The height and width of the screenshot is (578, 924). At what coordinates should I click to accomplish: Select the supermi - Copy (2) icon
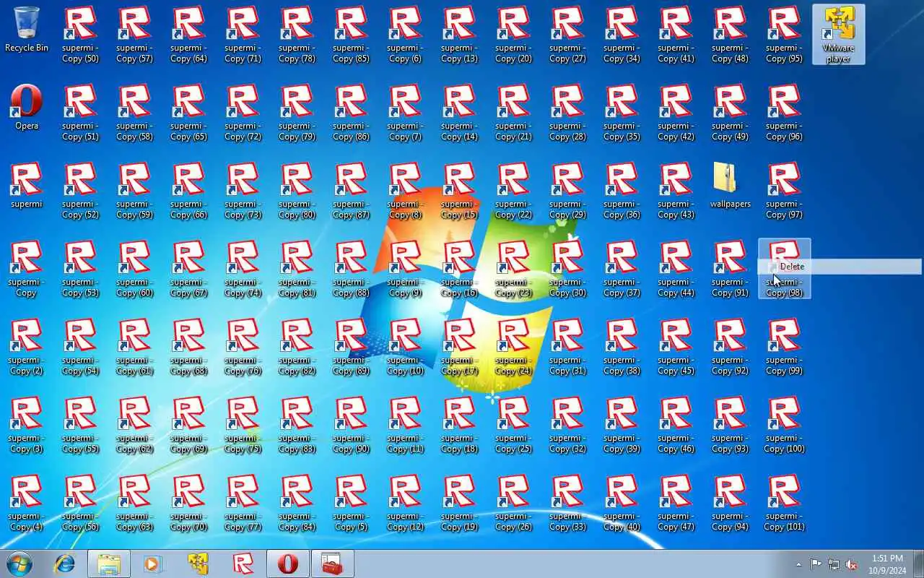[27, 346]
